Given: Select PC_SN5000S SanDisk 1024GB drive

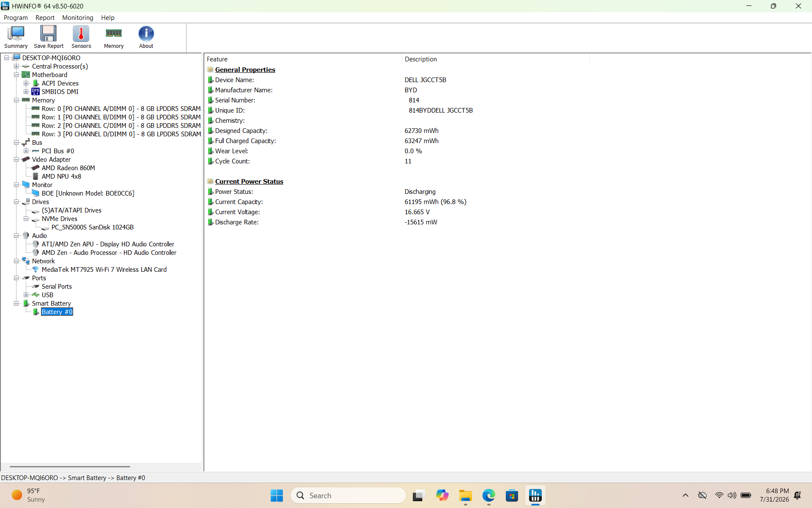Looking at the screenshot, I should click(x=93, y=227).
